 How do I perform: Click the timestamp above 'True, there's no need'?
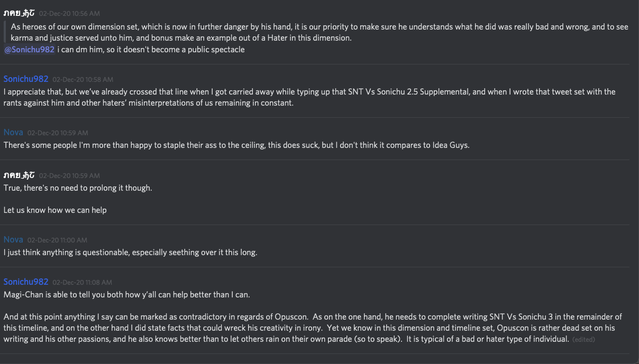click(69, 175)
